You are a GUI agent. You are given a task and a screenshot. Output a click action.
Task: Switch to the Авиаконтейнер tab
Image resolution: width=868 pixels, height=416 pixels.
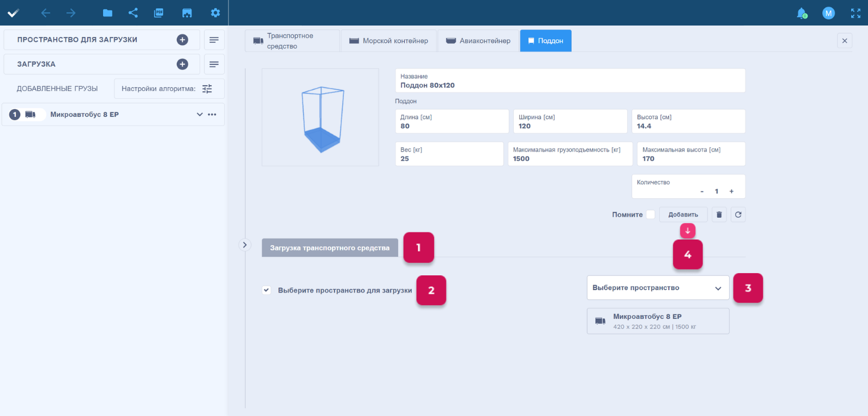click(x=478, y=41)
